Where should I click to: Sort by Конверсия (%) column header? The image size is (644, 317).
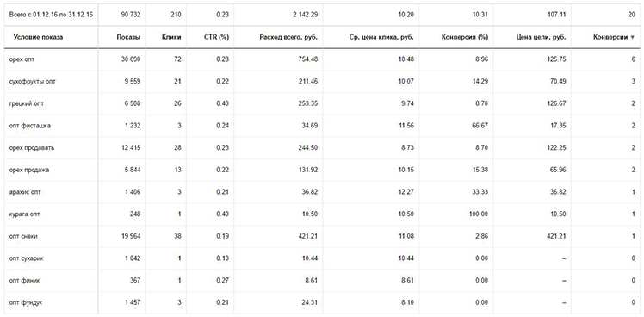(x=465, y=37)
